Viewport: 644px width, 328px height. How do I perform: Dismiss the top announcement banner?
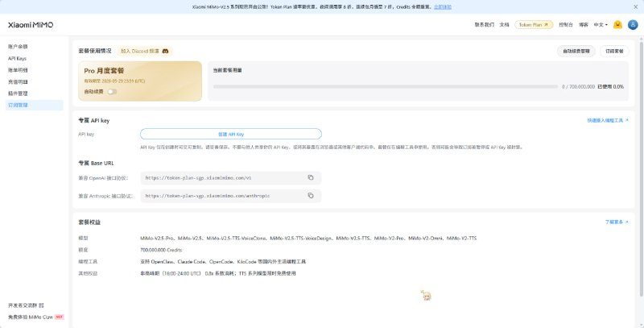[636, 7]
